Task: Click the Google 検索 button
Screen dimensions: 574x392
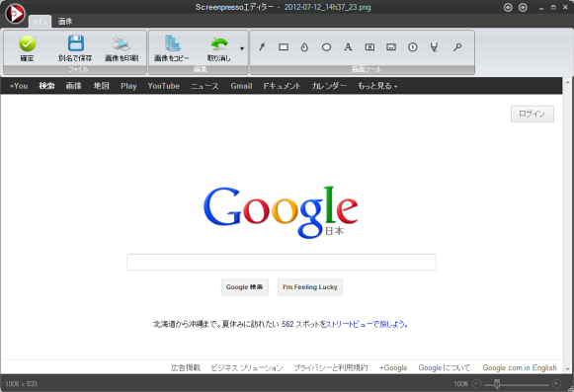Action: click(245, 287)
